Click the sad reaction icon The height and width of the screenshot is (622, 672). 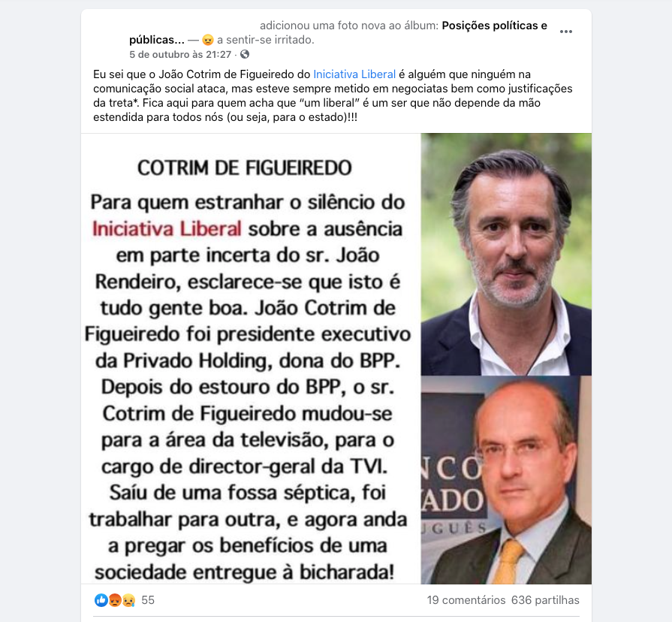(x=128, y=600)
